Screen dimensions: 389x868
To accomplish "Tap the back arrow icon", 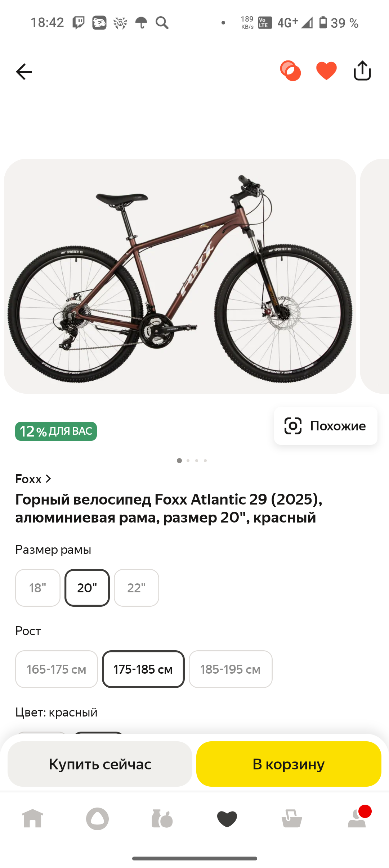I will 24,72.
